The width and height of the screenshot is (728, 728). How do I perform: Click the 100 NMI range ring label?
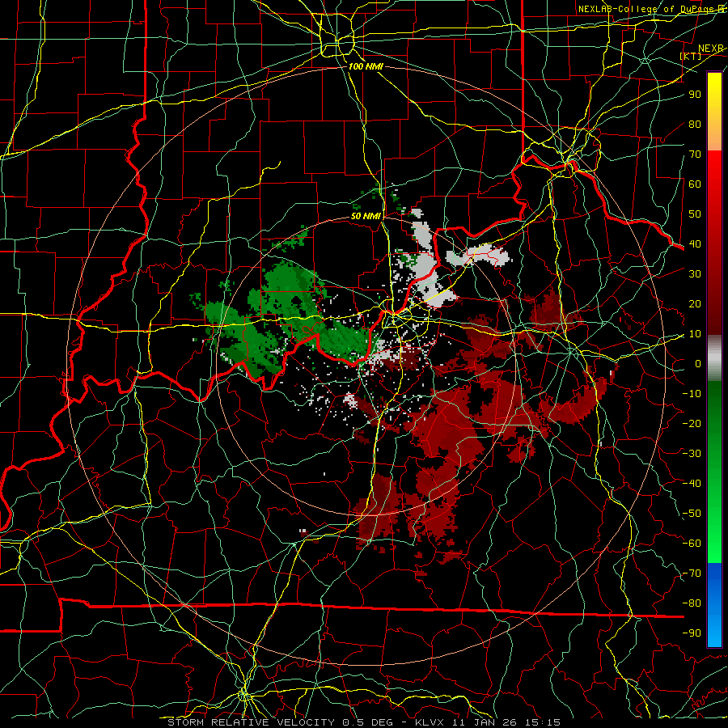point(366,66)
